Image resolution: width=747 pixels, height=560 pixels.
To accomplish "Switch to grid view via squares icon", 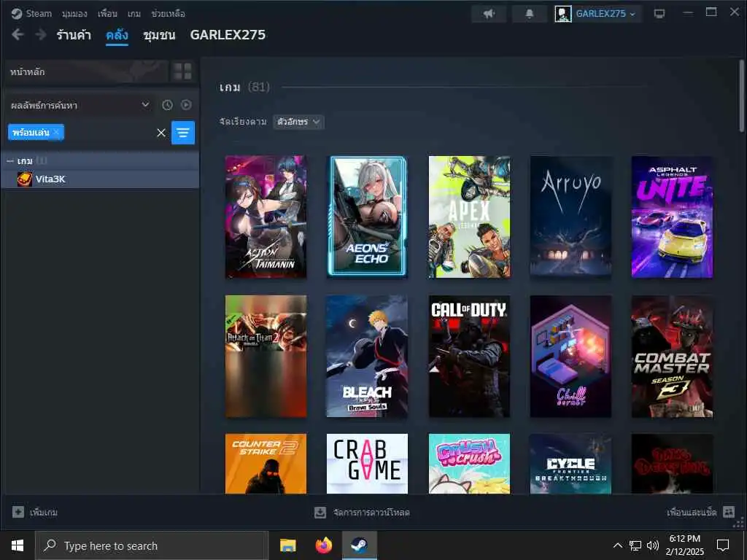I will [x=182, y=71].
